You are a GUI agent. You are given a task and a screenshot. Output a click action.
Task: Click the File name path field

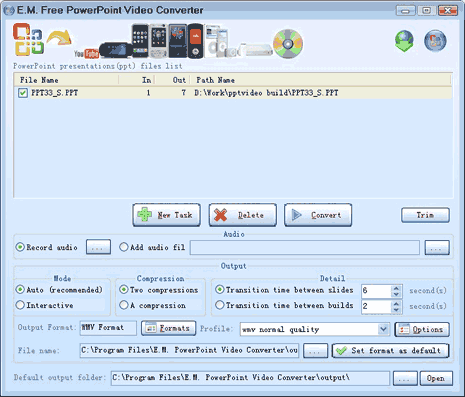[x=189, y=350]
